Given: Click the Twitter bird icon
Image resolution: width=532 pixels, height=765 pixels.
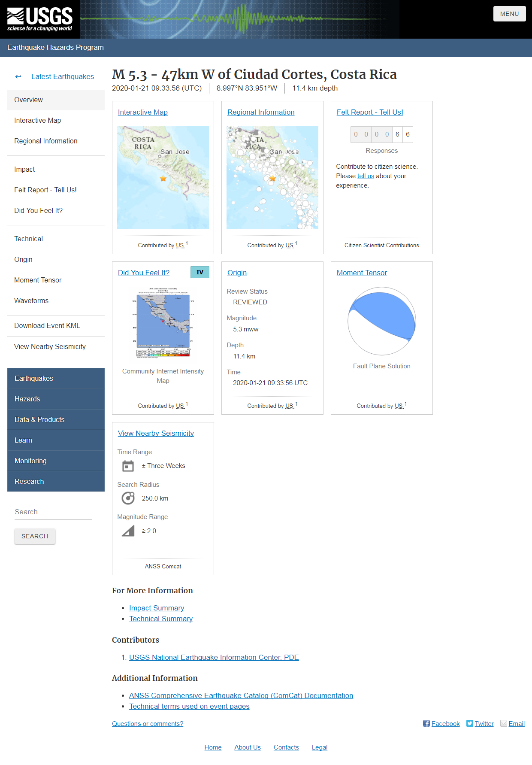Looking at the screenshot, I should tap(470, 723).
